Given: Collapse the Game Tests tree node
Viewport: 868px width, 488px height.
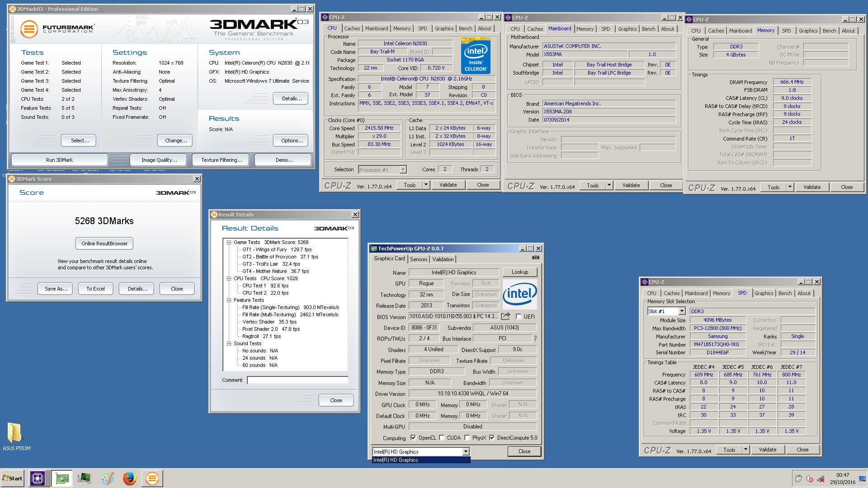Looking at the screenshot, I should pyautogui.click(x=229, y=243).
